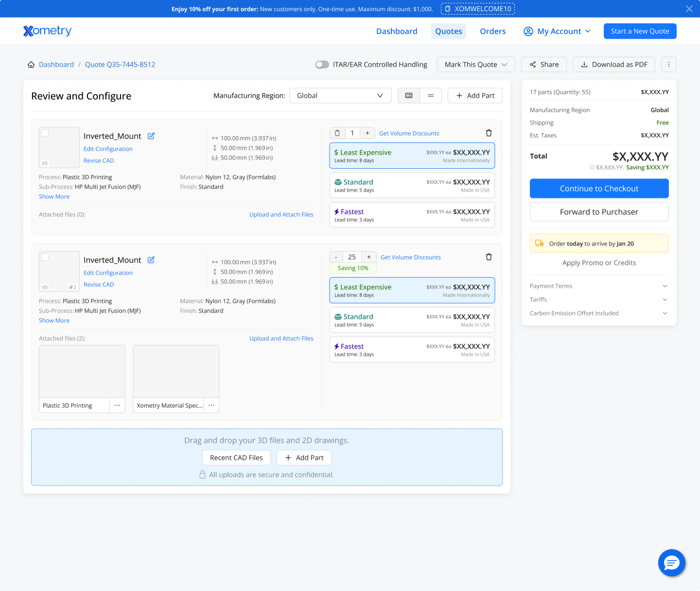This screenshot has width=700, height=591.
Task: Copy the XOMWELCOME10 promo code
Action: [x=477, y=9]
